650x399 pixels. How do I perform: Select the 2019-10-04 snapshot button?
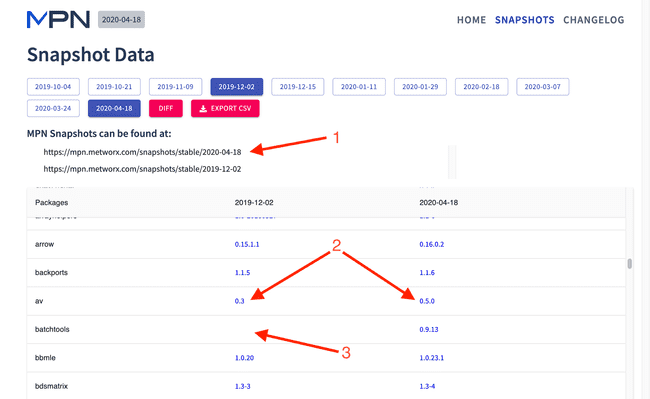tap(53, 87)
